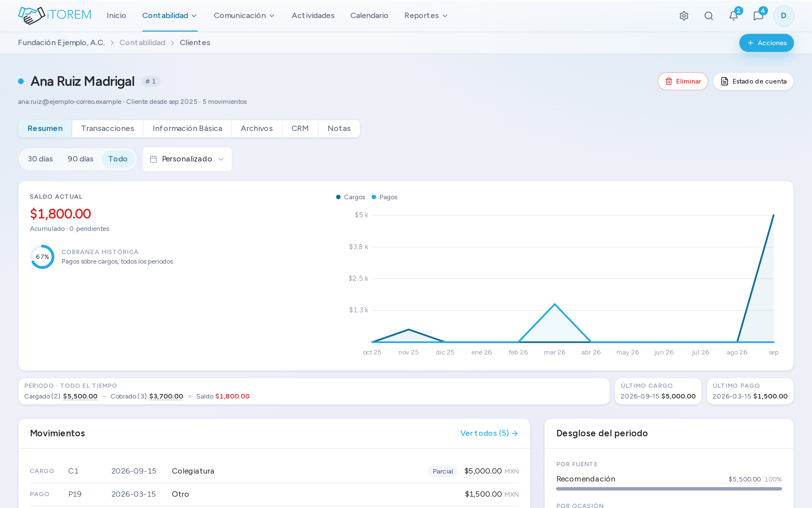Viewport: 812px width, 508px height.
Task: Click the Eliminar button
Action: [683, 82]
